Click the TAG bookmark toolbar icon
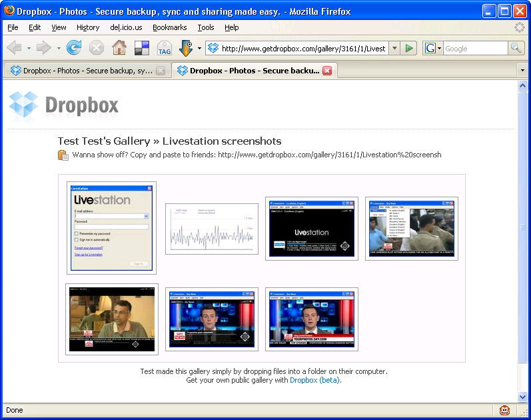The image size is (531, 420). pyautogui.click(x=165, y=48)
